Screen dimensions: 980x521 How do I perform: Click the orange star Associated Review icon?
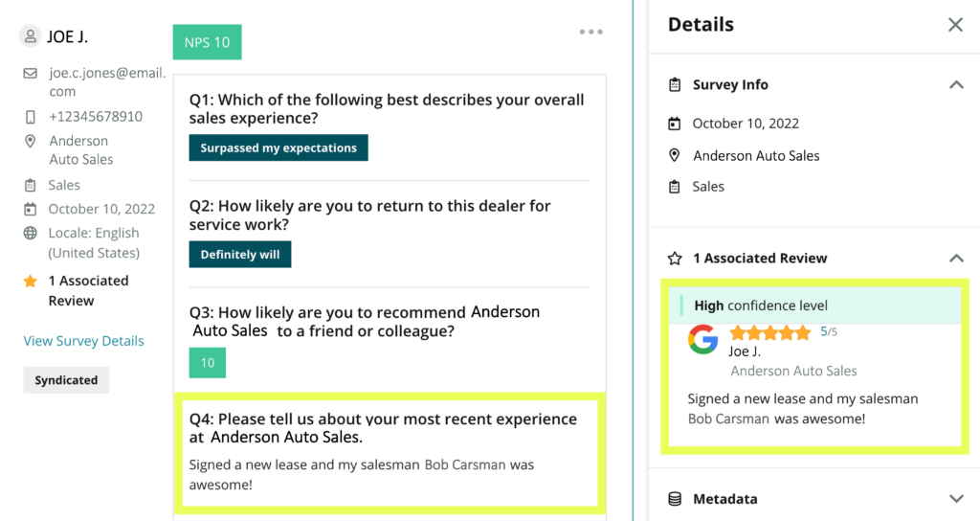click(31, 282)
